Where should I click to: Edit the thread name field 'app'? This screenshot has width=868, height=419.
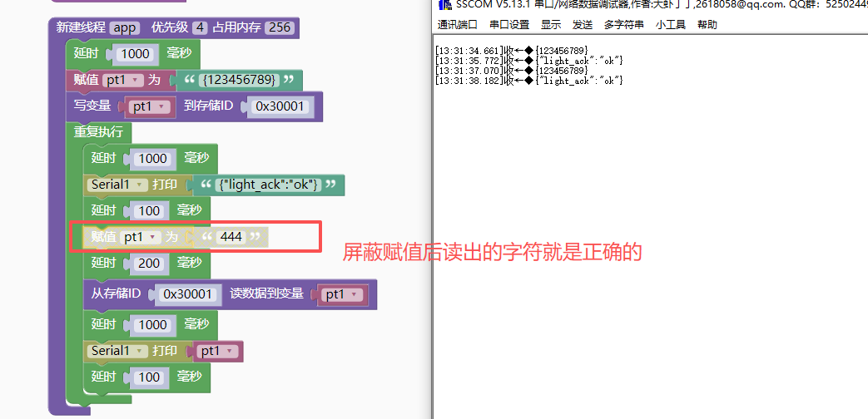pos(123,27)
